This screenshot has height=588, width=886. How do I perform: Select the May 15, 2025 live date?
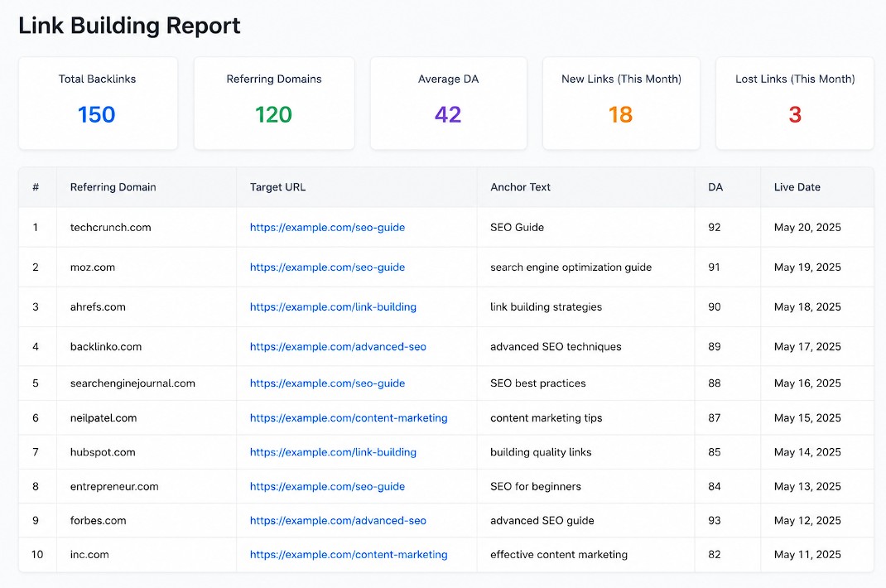tap(807, 418)
